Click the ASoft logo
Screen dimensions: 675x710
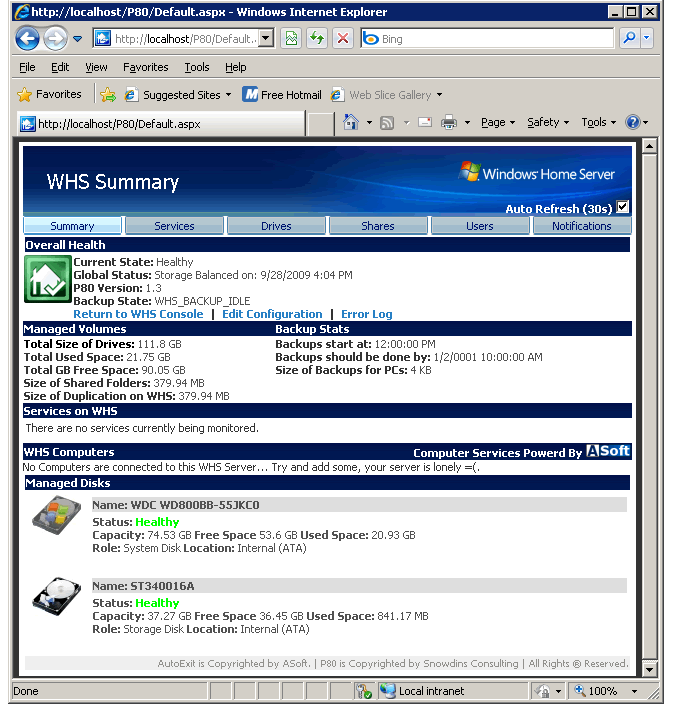(608, 451)
